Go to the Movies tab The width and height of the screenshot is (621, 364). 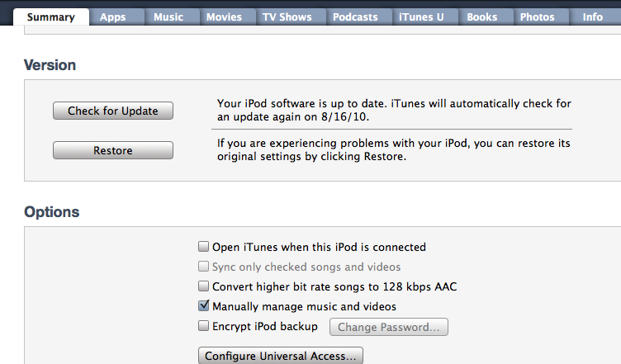224,17
